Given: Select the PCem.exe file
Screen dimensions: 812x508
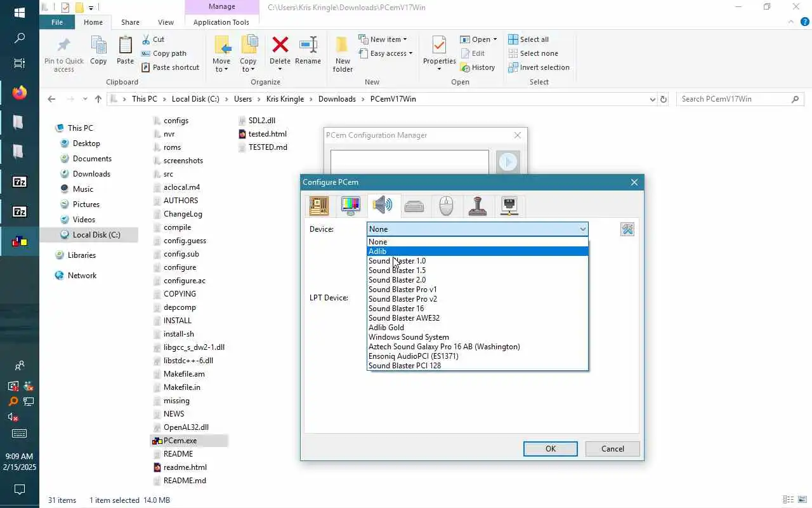Looking at the screenshot, I should click(x=180, y=441).
